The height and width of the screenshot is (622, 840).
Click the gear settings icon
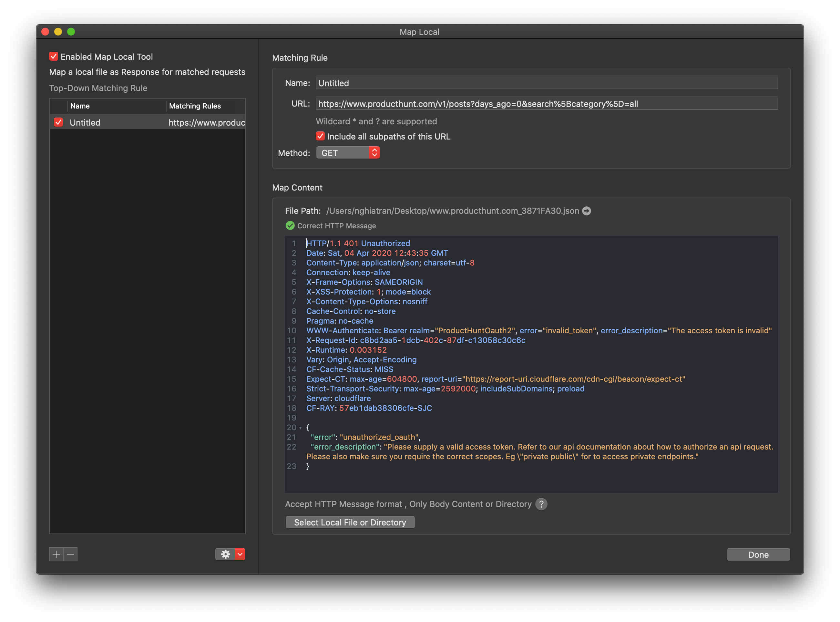pyautogui.click(x=225, y=554)
